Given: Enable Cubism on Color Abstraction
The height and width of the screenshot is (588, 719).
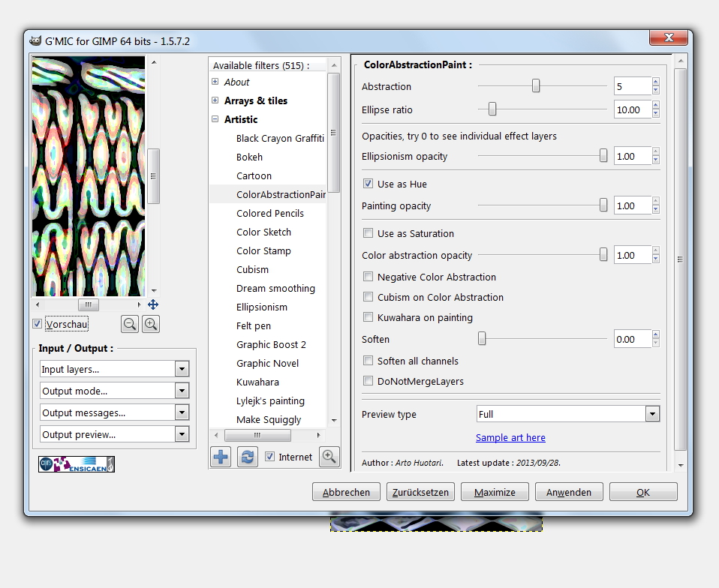Looking at the screenshot, I should click(368, 297).
